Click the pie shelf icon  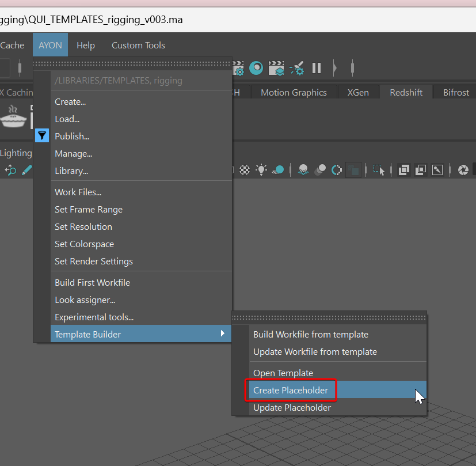(x=13, y=116)
